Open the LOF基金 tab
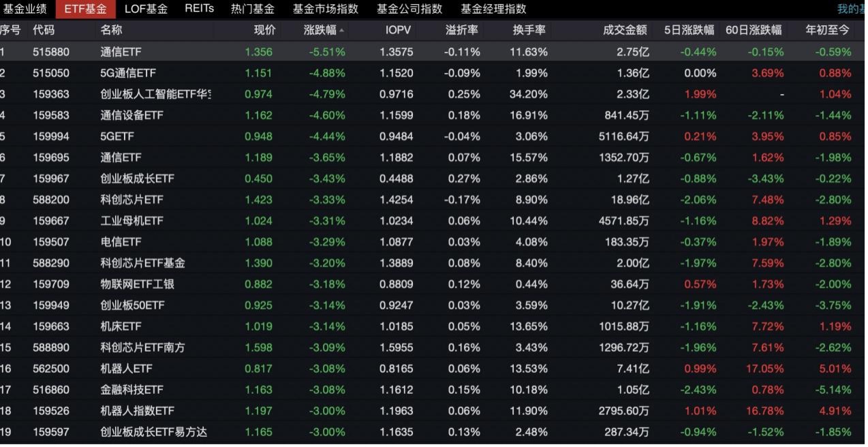 click(146, 9)
